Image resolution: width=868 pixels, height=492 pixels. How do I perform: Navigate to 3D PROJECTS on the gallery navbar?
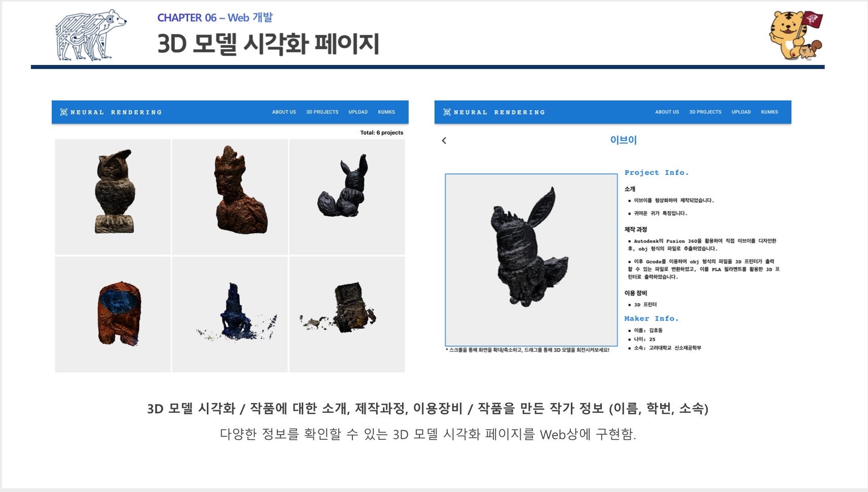coord(322,112)
